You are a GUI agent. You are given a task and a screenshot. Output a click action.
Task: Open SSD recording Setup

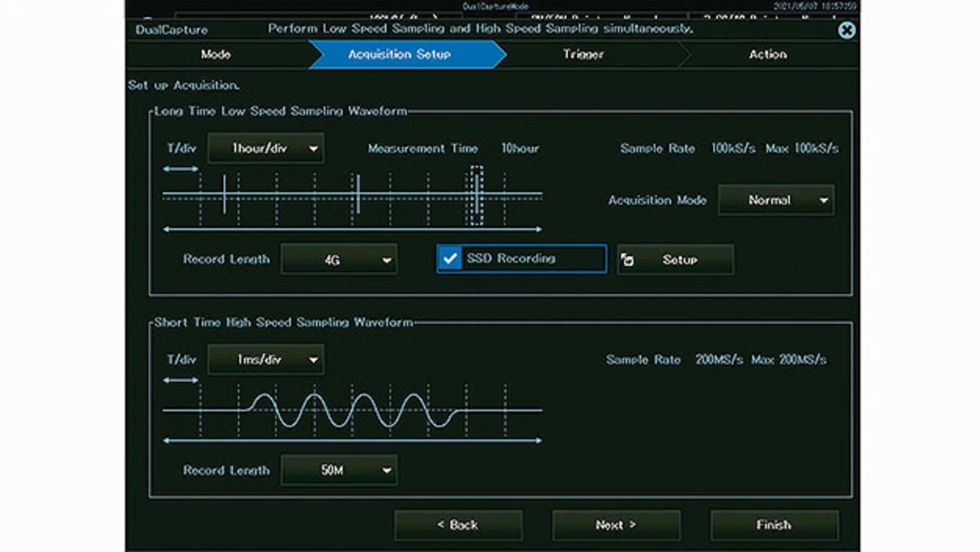675,260
